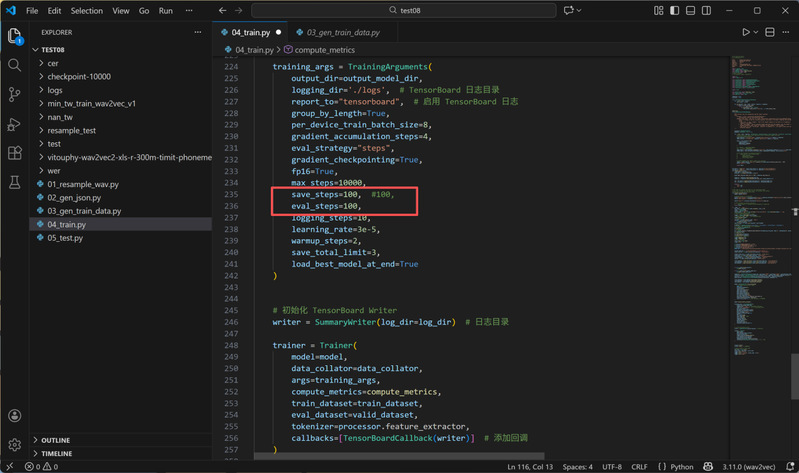Open the Selection menu
This screenshot has height=473, width=799.
pos(87,11)
